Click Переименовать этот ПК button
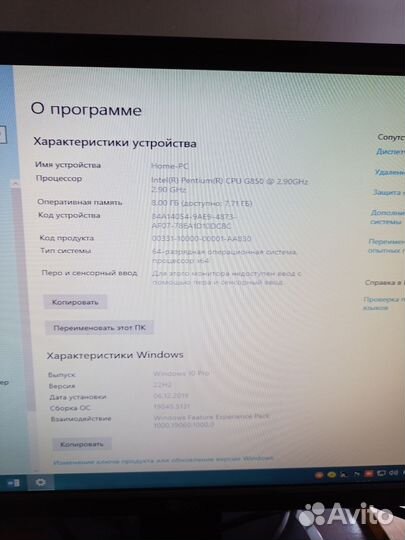 (x=99, y=328)
